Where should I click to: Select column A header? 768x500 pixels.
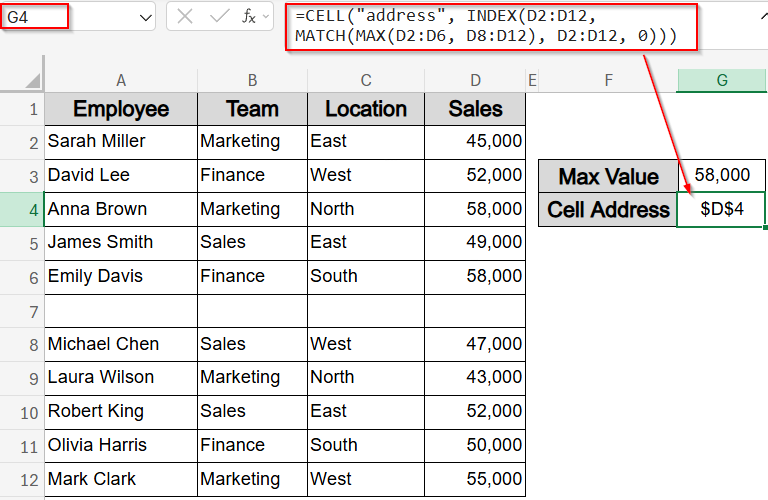click(121, 80)
